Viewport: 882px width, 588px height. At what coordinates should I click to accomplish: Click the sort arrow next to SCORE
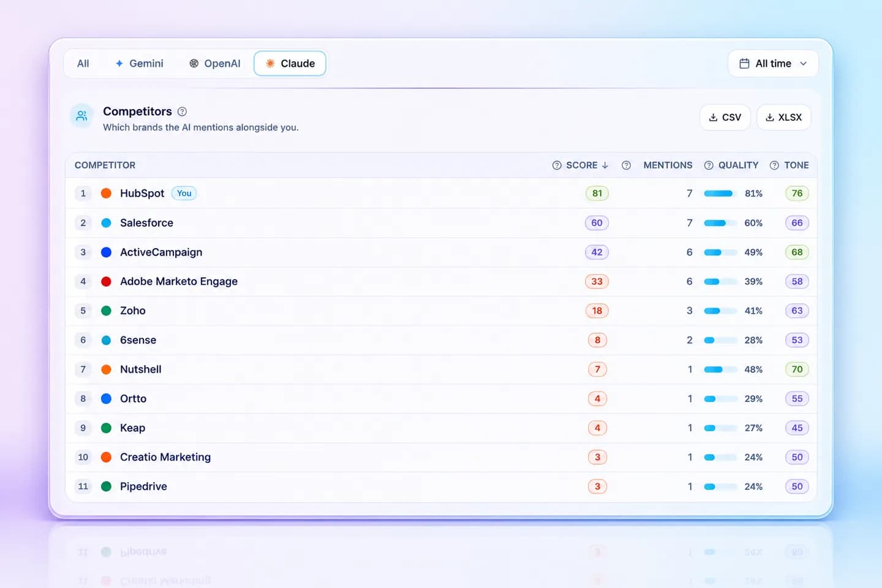tap(605, 165)
